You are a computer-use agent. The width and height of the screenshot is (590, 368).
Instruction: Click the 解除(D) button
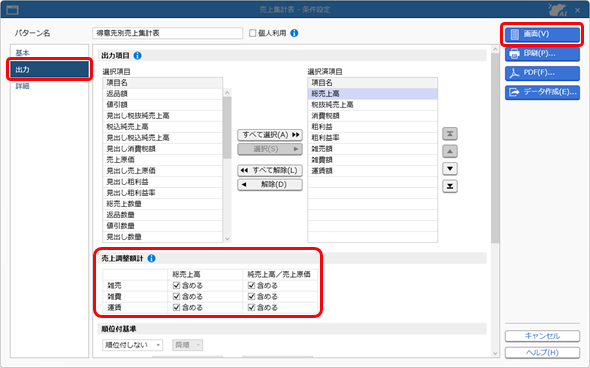point(270,185)
